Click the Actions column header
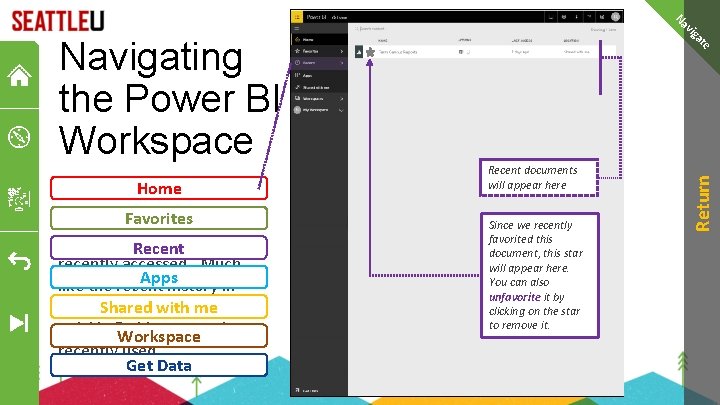Screen dimensions: 720x405 (x=465, y=40)
